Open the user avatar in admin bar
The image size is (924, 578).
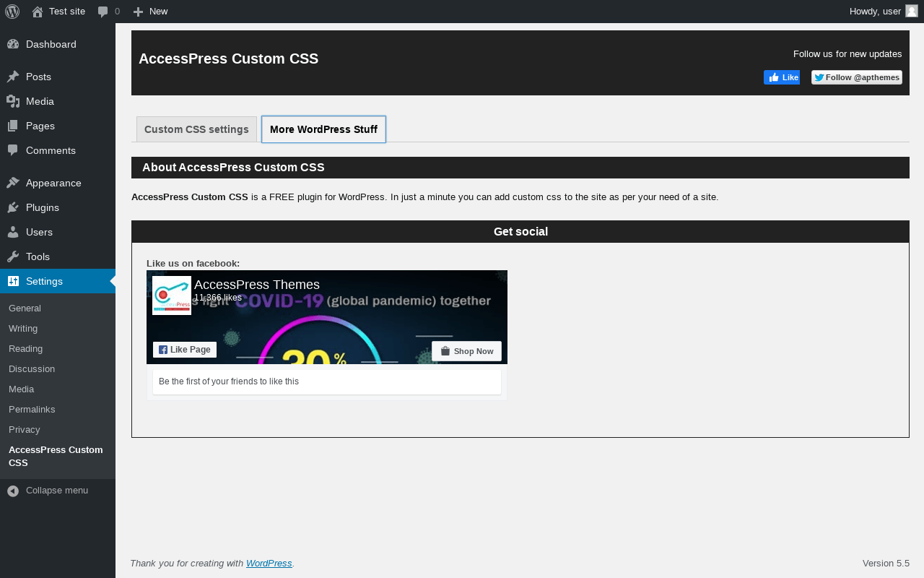(x=912, y=11)
